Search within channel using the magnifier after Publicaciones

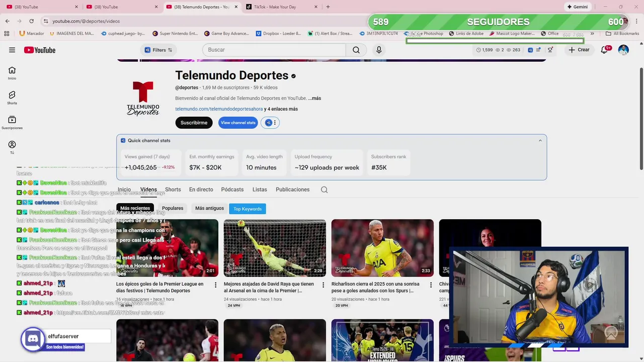click(324, 190)
